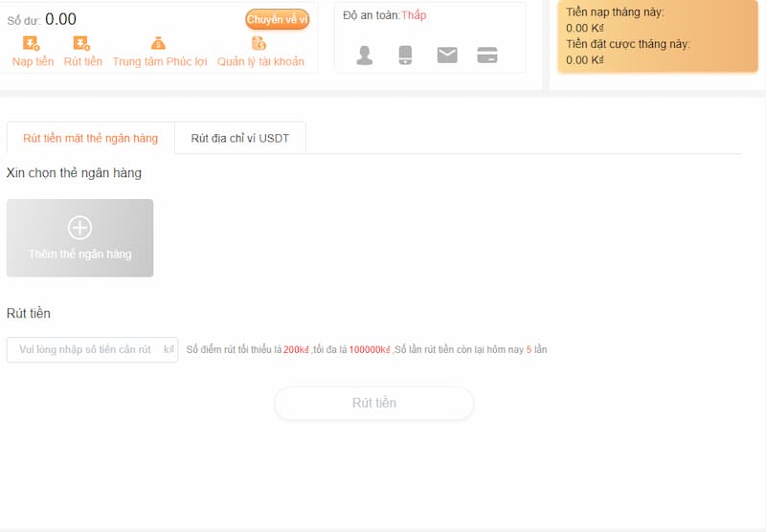Open Trung tâm Phúc lợi money bag icon
Screen dimensions: 766x532
pyautogui.click(x=159, y=43)
